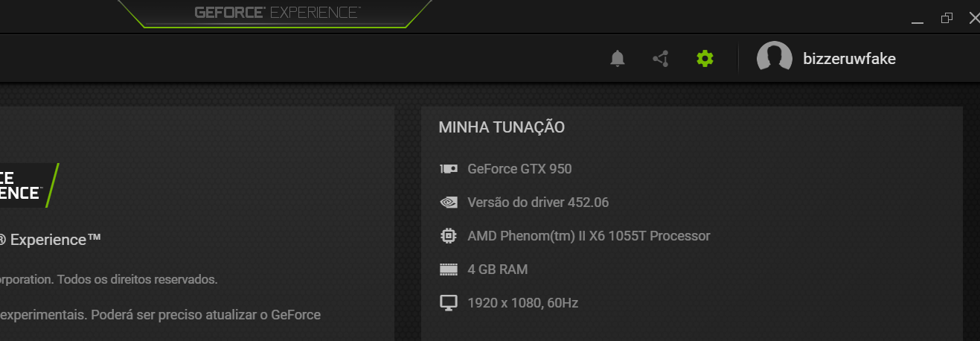Viewport: 980px width, 341px height.
Task: Click the user avatar picture
Action: coord(774,58)
